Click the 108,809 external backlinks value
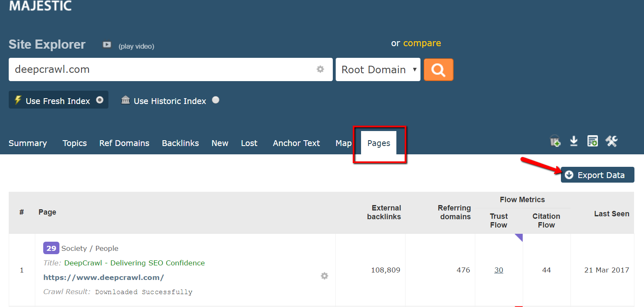The image size is (644, 307). pos(386,270)
